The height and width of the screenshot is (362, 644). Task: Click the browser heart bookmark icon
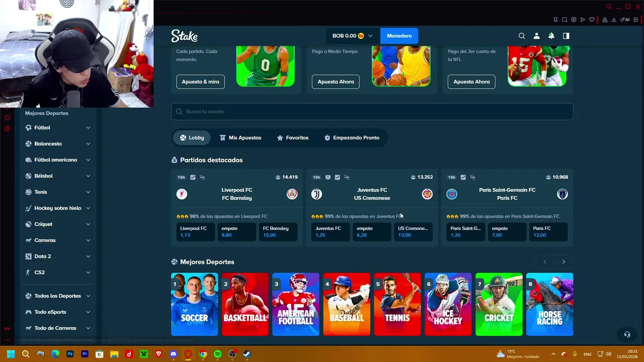point(592,20)
